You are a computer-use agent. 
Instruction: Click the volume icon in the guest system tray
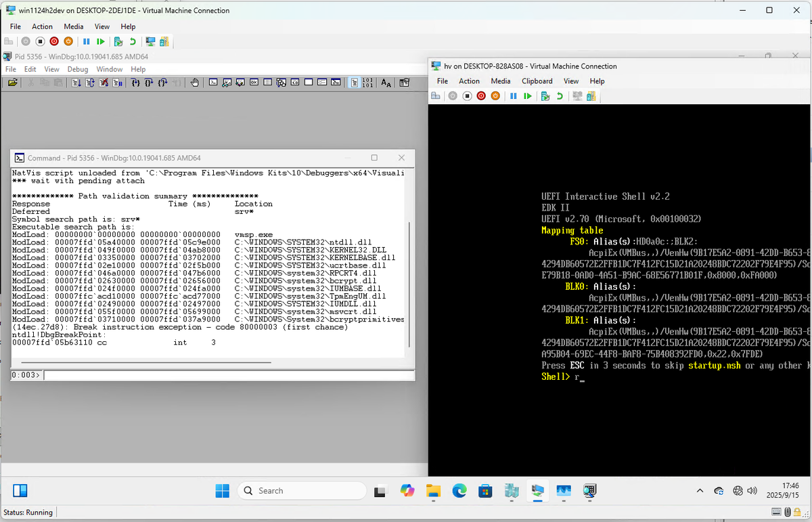click(751, 491)
